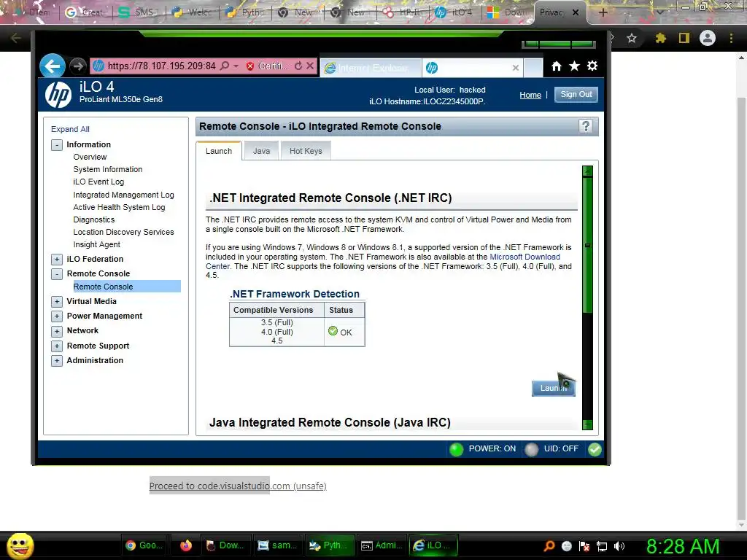Switch to the Java tab
The image size is (747, 560).
[x=261, y=151]
